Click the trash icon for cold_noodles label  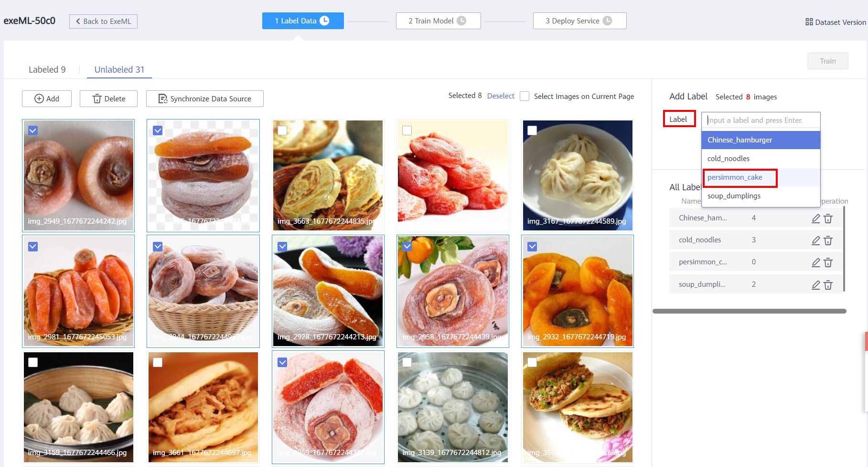(x=828, y=240)
